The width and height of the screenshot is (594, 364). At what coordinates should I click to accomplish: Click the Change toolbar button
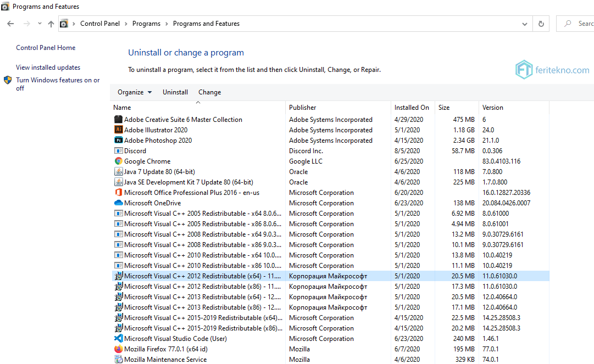(209, 92)
